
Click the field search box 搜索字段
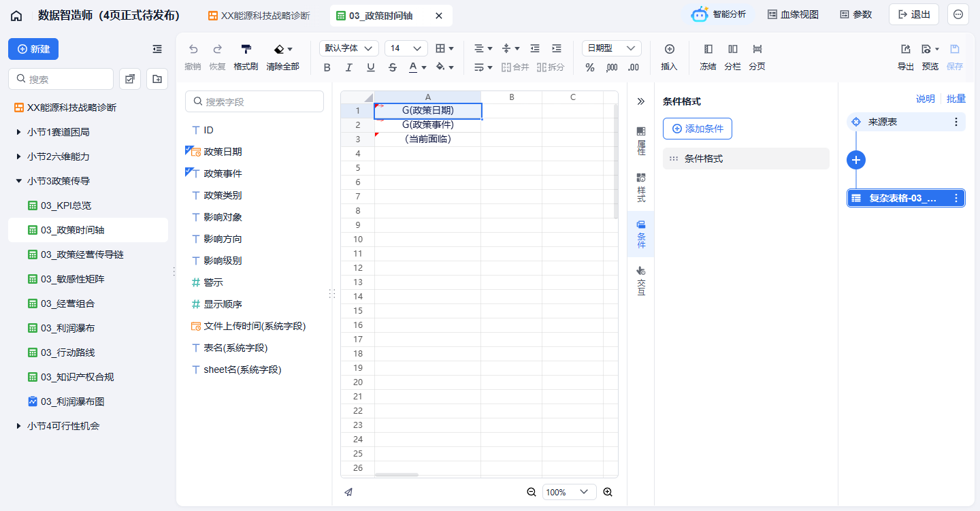tap(255, 101)
